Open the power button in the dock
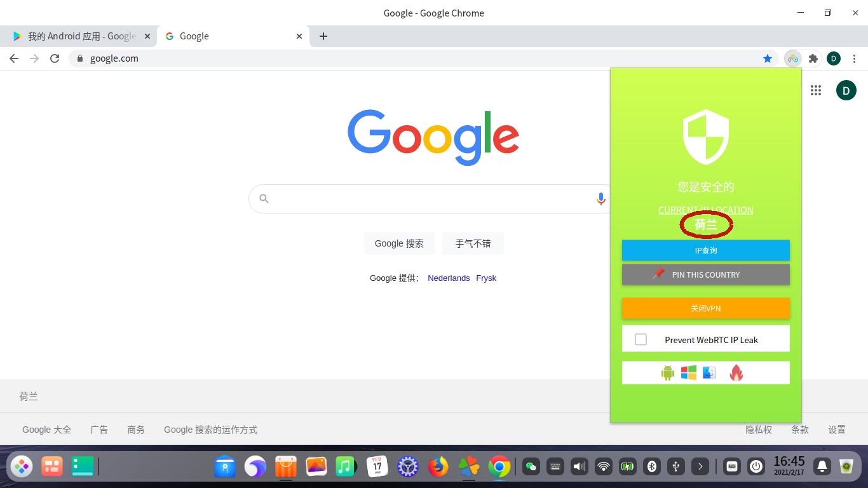 point(756,467)
